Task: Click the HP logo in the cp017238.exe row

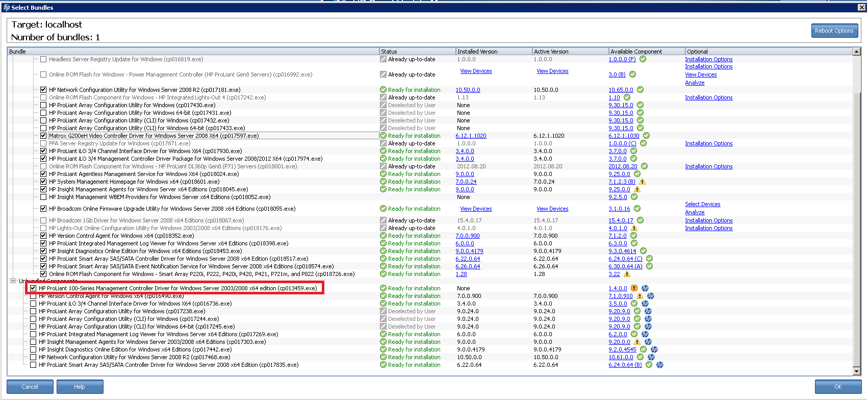Action: pyautogui.click(x=648, y=311)
